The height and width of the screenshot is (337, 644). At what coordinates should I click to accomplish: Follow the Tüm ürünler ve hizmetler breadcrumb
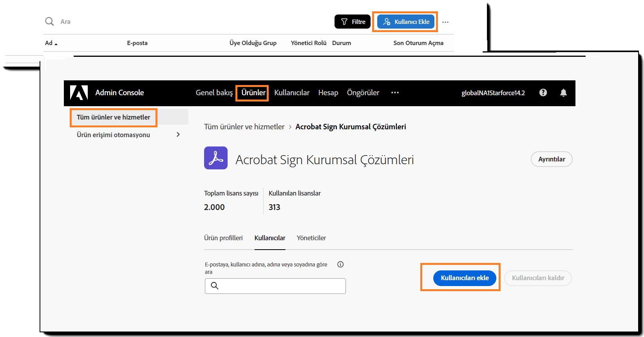click(x=244, y=127)
